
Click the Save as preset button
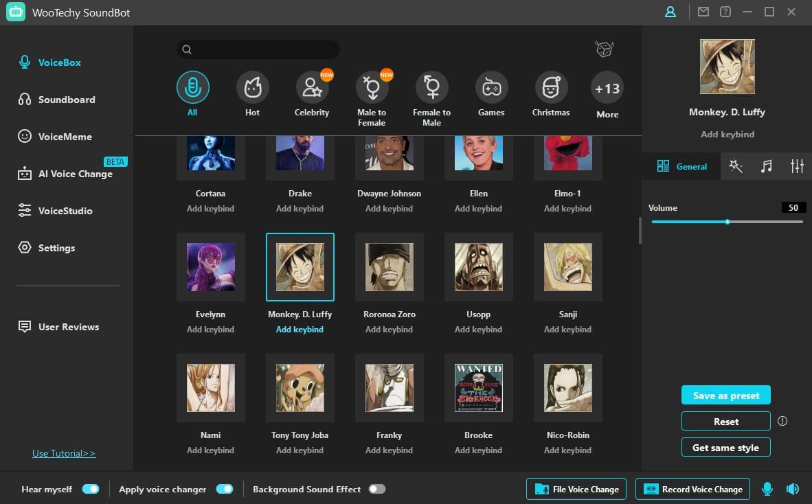[x=725, y=396]
